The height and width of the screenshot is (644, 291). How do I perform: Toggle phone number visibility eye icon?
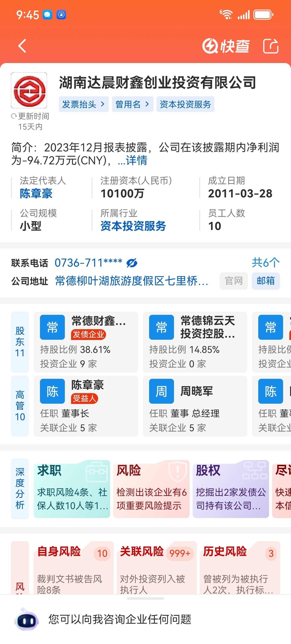[x=132, y=263]
